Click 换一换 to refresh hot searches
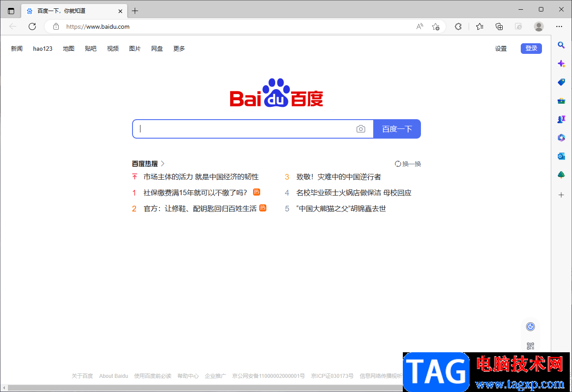This screenshot has width=572, height=392. pyautogui.click(x=408, y=164)
